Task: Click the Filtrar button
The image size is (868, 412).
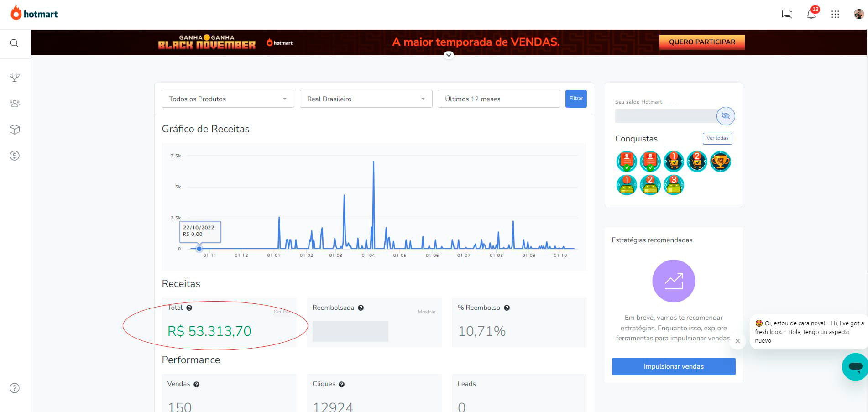Action: pos(575,99)
